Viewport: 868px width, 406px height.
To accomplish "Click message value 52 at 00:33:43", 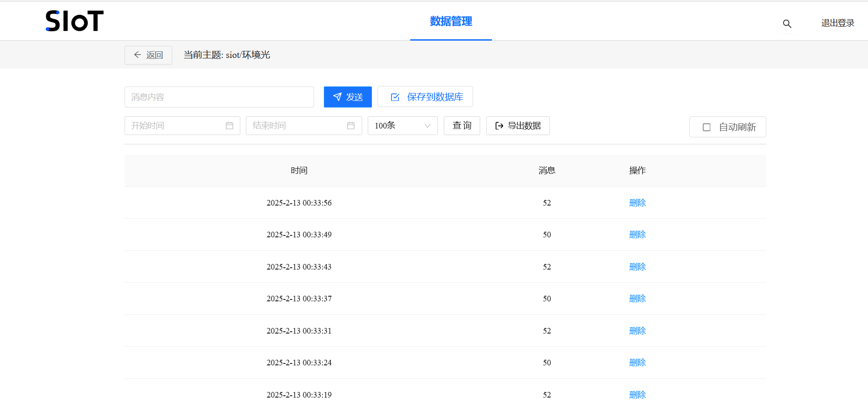I will pyautogui.click(x=547, y=267).
